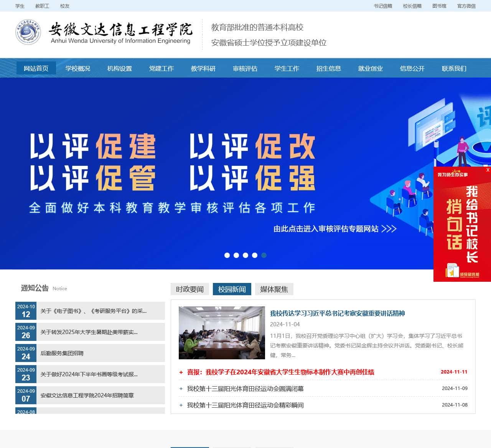Click the university emblem logo

28,32
